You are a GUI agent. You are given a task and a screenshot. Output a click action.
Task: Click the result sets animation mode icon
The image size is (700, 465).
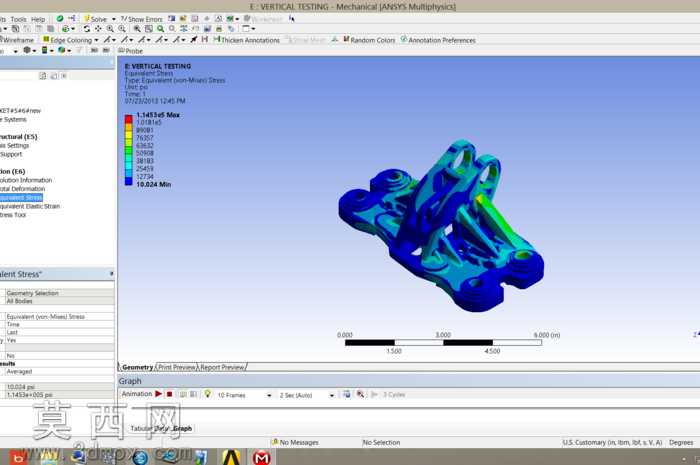194,394
